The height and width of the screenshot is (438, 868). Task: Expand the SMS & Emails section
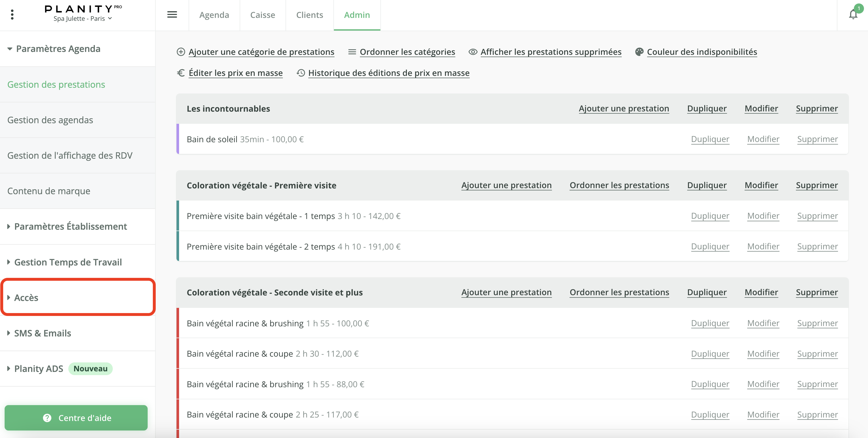coord(42,333)
